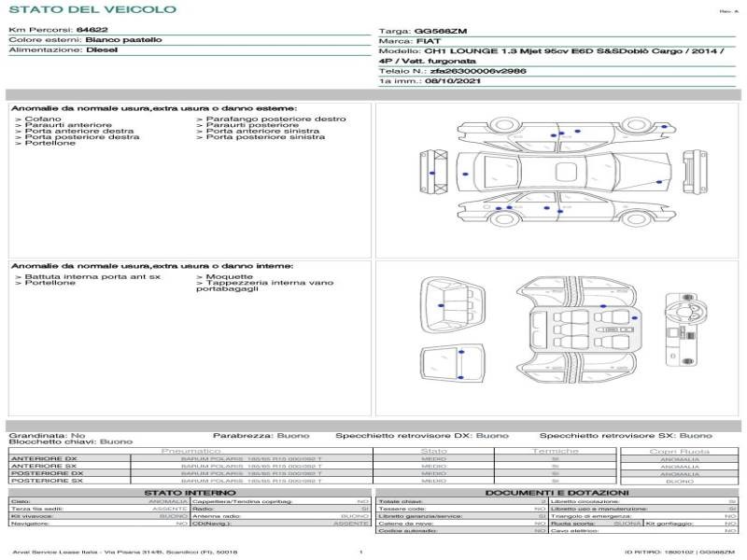Image resolution: width=747 pixels, height=560 pixels.
Task: Click the 'Anomalie... danno esterne' heading
Action: click(153, 108)
